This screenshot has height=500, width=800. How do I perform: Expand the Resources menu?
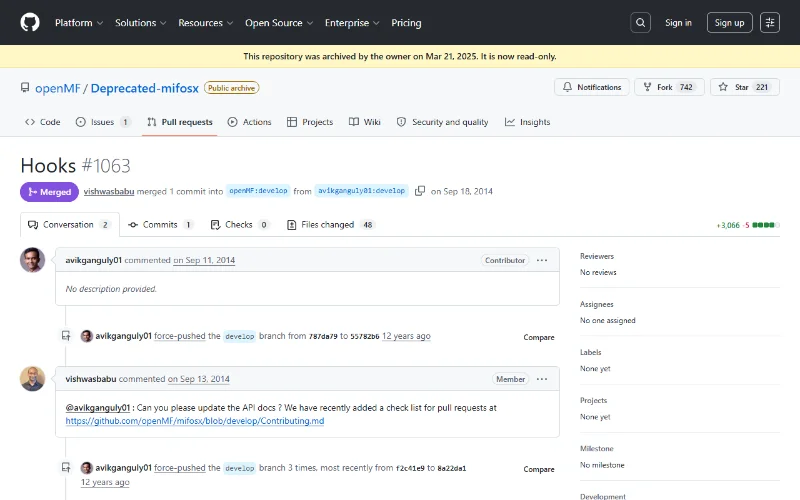[206, 23]
